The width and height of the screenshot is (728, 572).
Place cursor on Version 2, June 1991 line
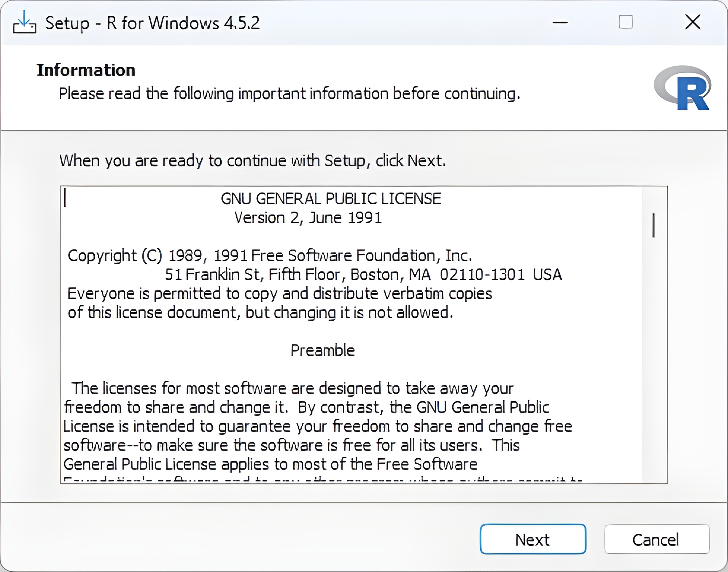[x=308, y=218]
